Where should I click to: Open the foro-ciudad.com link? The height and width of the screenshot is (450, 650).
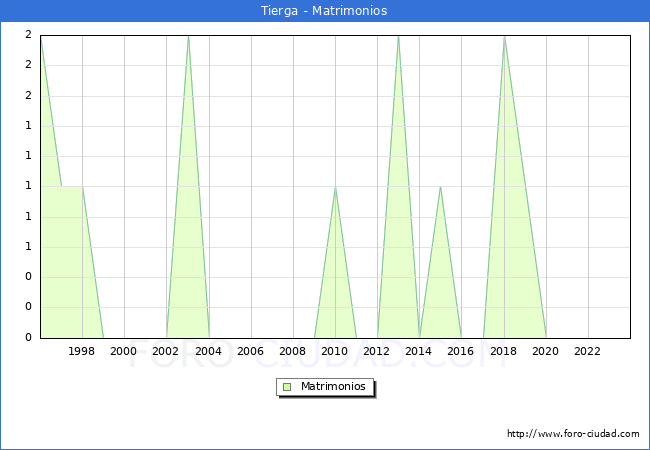[x=573, y=434]
